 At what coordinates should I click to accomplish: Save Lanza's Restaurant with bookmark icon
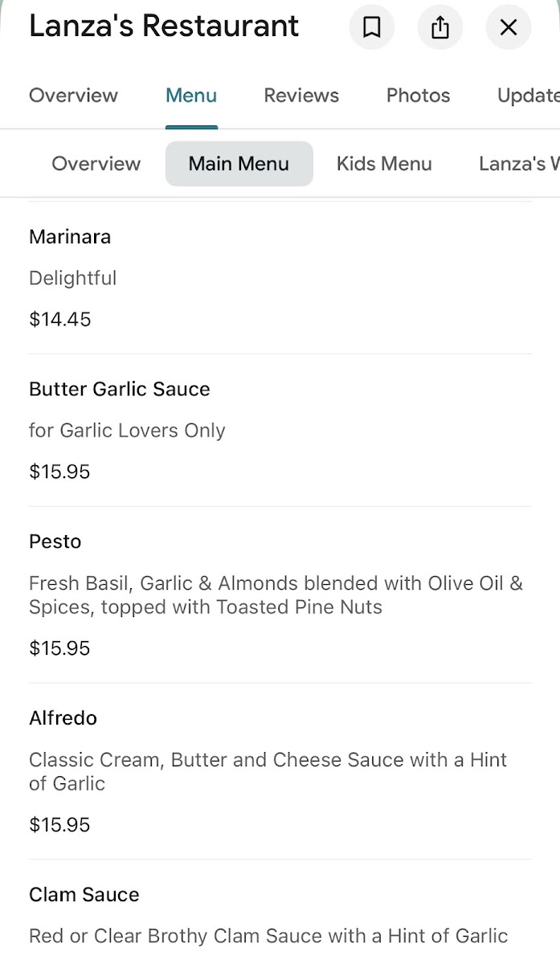[x=371, y=28]
